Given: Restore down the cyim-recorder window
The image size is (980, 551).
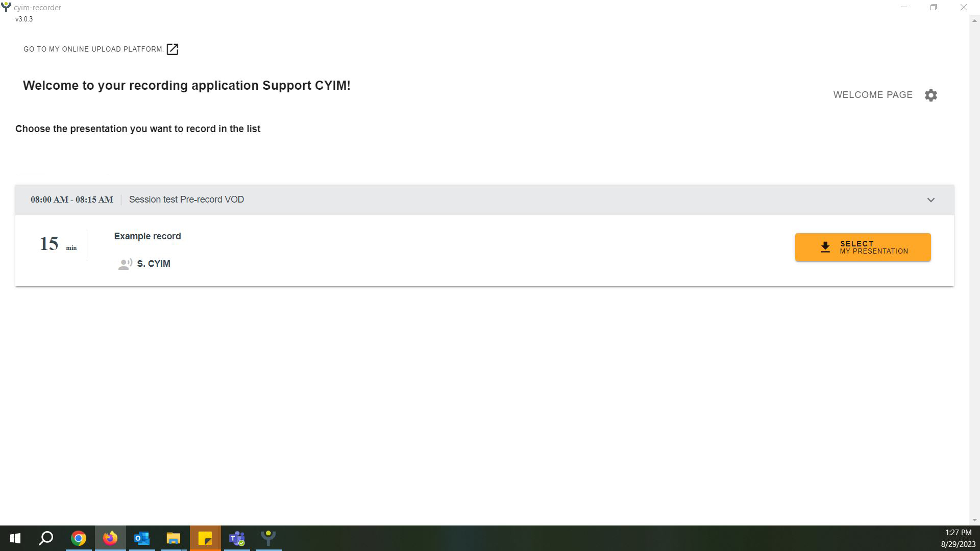Looking at the screenshot, I should tap(933, 7).
